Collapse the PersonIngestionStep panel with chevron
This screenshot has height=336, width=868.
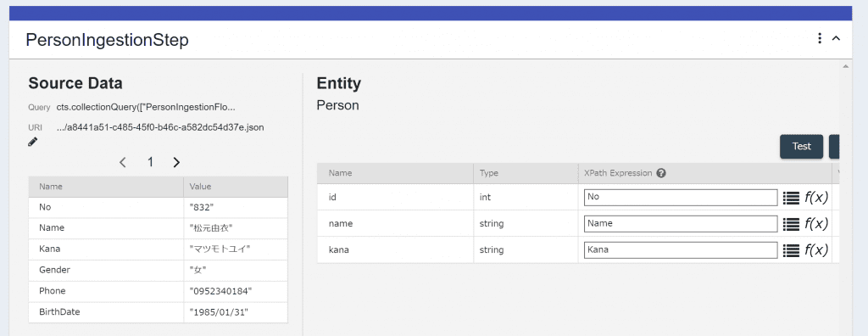coord(837,38)
